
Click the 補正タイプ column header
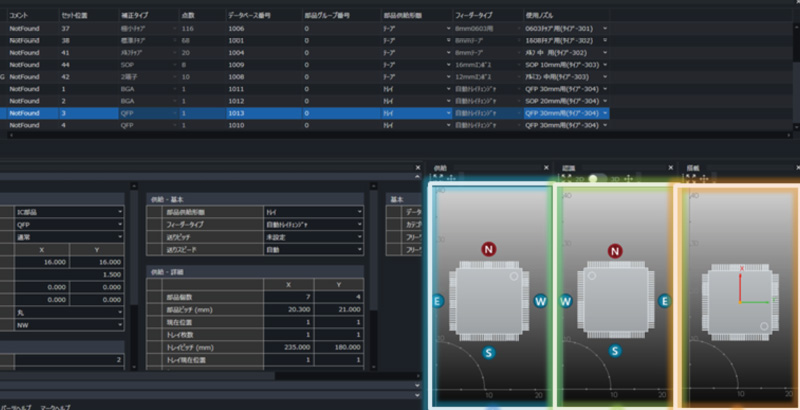click(x=135, y=17)
